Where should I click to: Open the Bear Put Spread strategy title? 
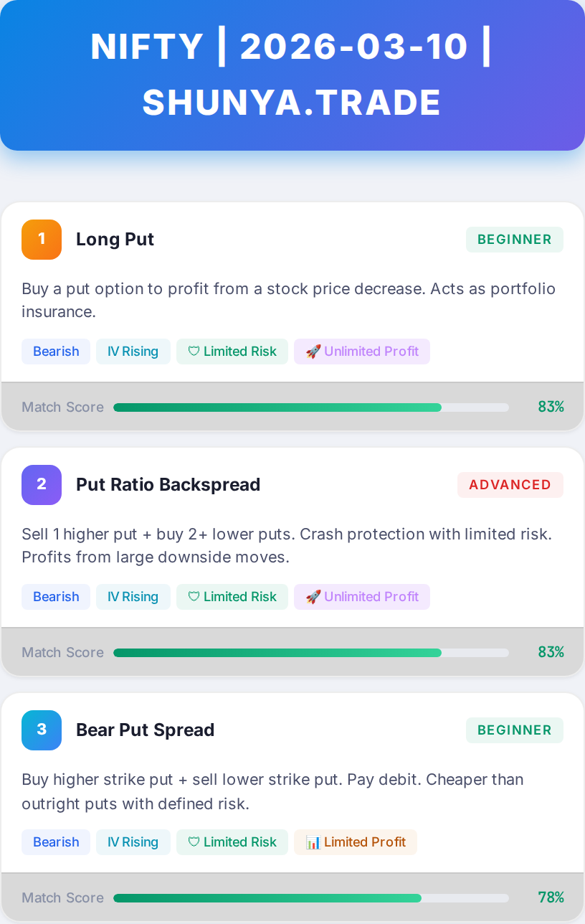pyautogui.click(x=145, y=730)
